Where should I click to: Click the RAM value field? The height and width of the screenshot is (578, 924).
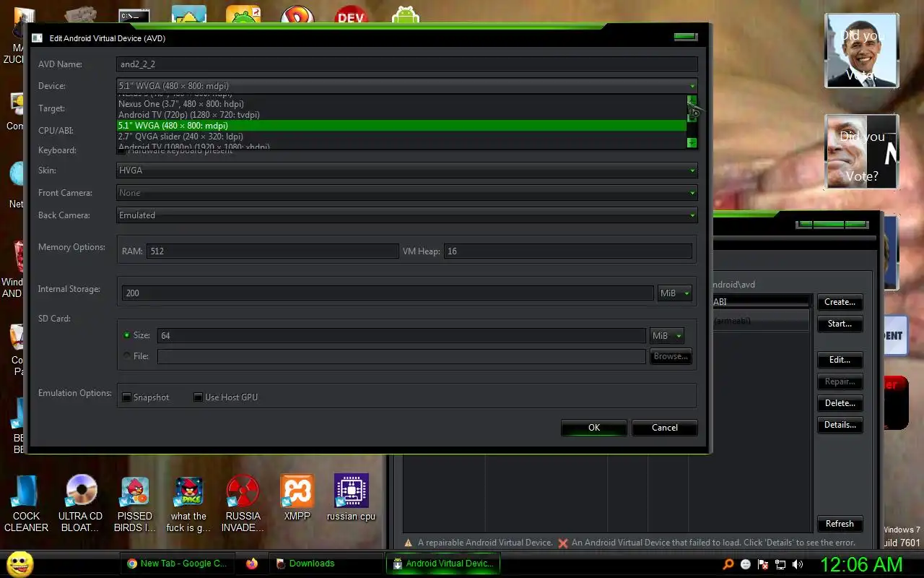[272, 251]
